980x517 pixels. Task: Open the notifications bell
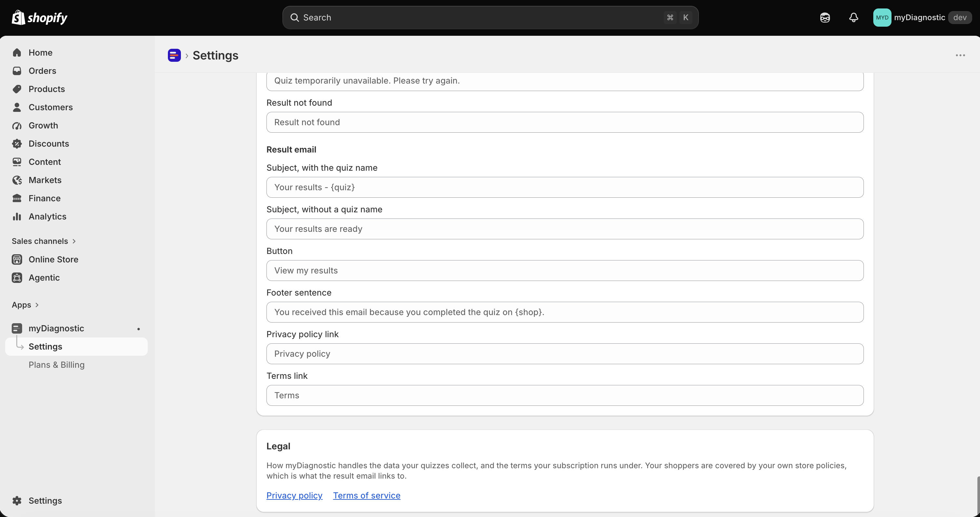pos(854,18)
